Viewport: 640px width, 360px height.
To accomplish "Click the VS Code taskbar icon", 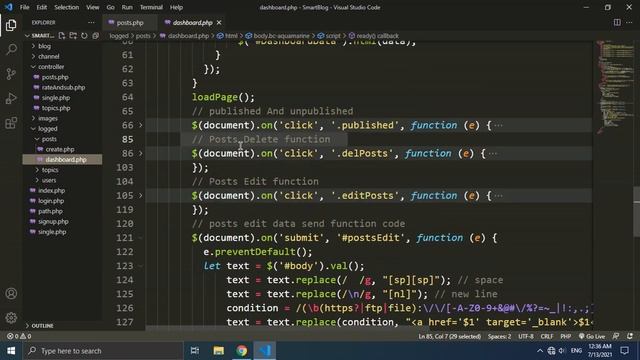I will [265, 351].
